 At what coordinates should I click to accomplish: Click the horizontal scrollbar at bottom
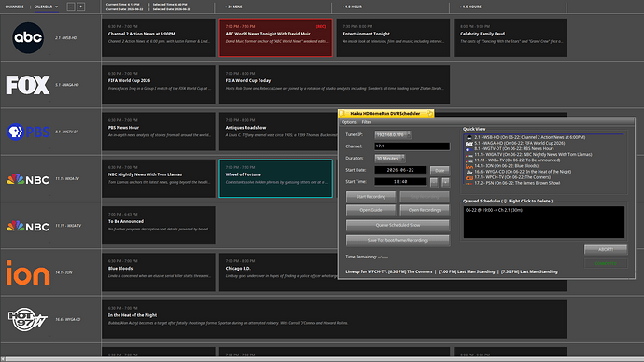click(322, 359)
